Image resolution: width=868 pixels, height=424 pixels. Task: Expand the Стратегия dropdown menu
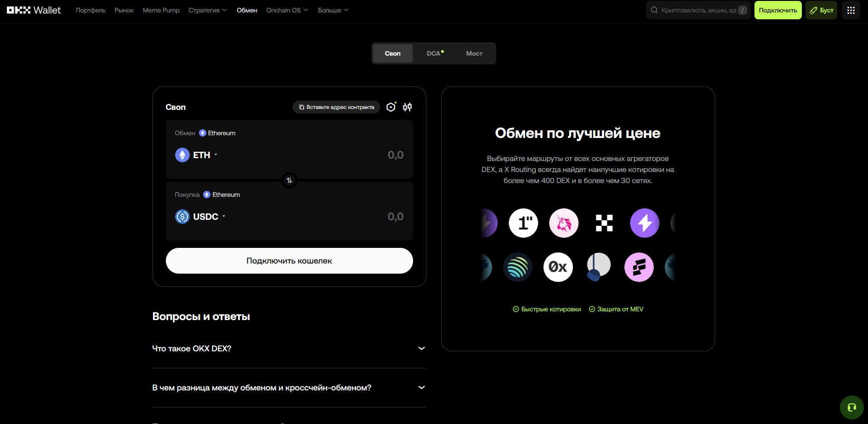coord(208,10)
